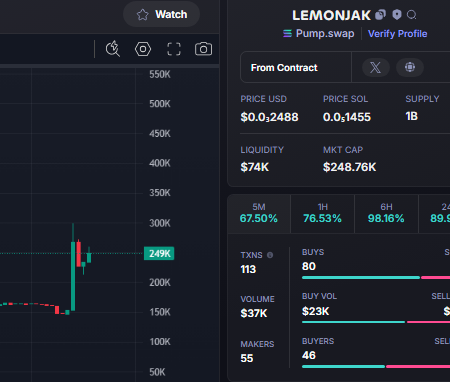Open the Verify Profile link
Viewport: 450px width, 382px height.
[397, 34]
